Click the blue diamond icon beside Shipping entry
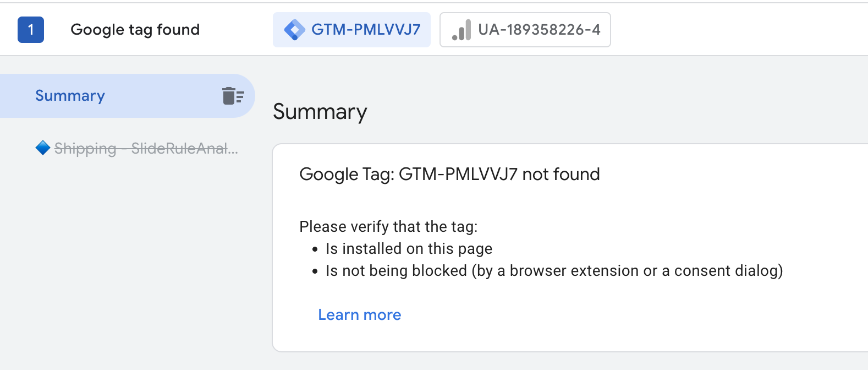The image size is (868, 370). click(x=42, y=148)
